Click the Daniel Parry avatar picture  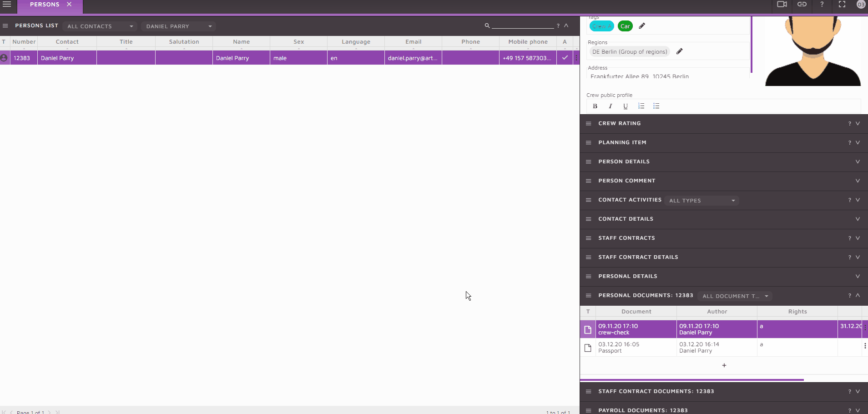coord(813,51)
